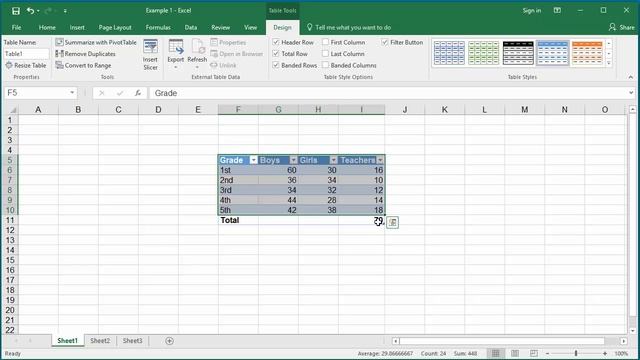Apply the green table style thumbnail
The image size is (640, 360).
coord(484,53)
